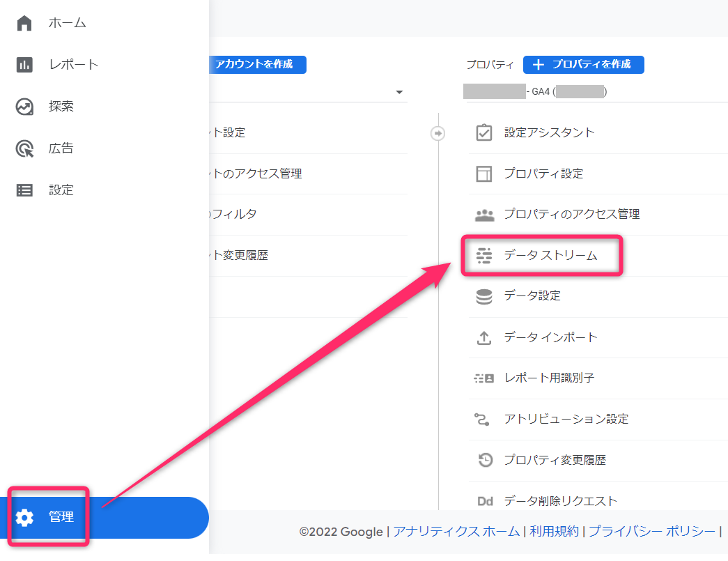Click アカウントを作成 button

pyautogui.click(x=256, y=65)
